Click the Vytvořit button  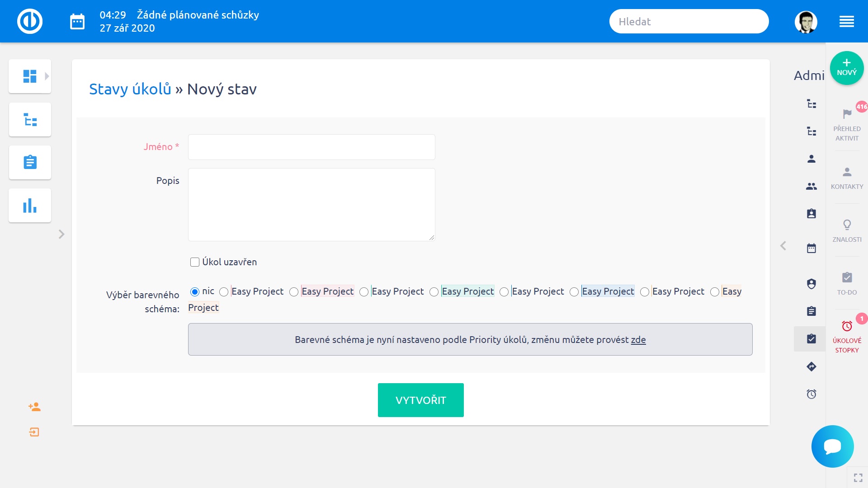coord(420,400)
